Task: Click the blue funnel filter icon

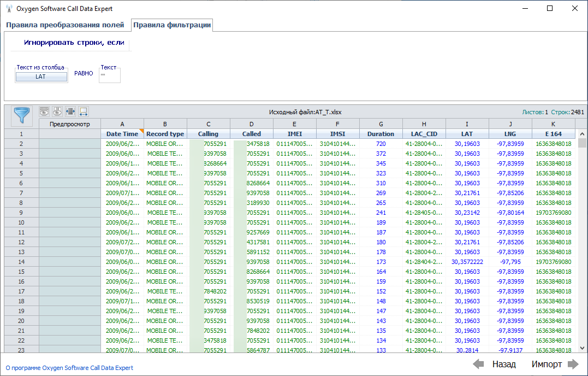Action: point(22,115)
